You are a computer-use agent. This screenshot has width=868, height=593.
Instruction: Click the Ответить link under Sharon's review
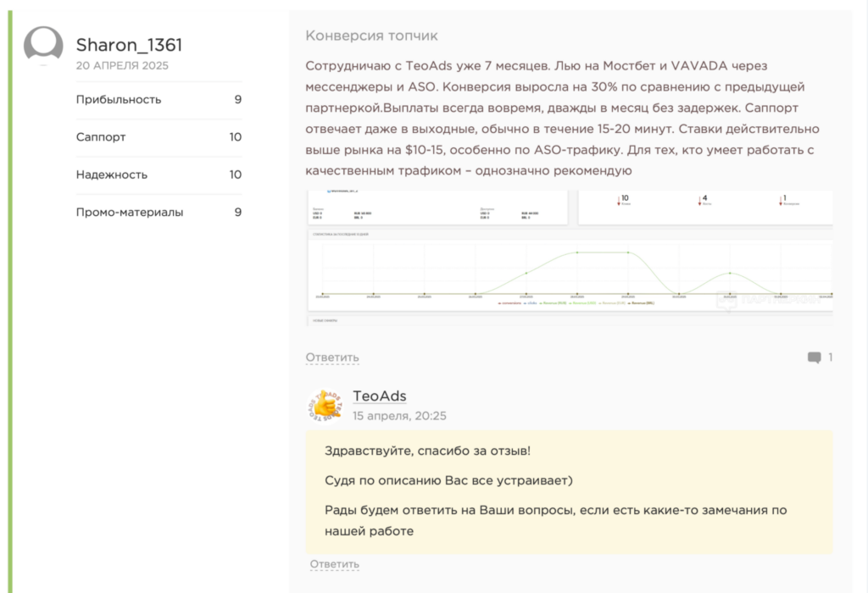tap(332, 357)
